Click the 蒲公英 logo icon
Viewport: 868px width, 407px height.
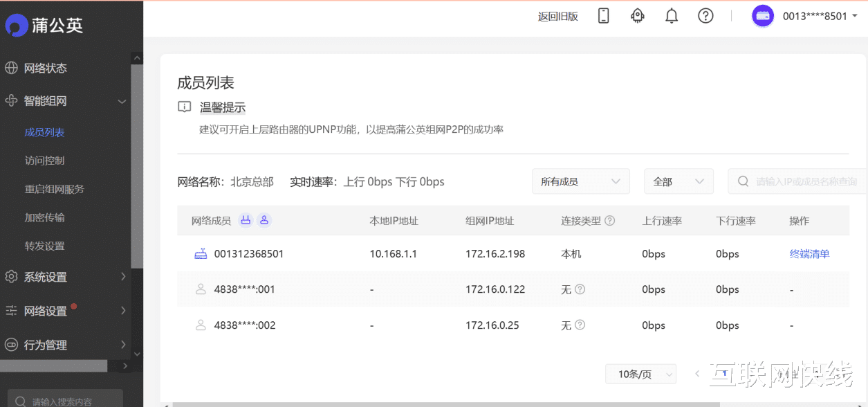click(x=17, y=25)
